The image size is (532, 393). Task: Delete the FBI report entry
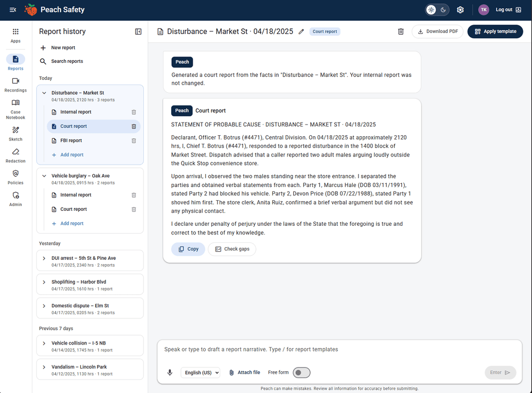coord(134,141)
